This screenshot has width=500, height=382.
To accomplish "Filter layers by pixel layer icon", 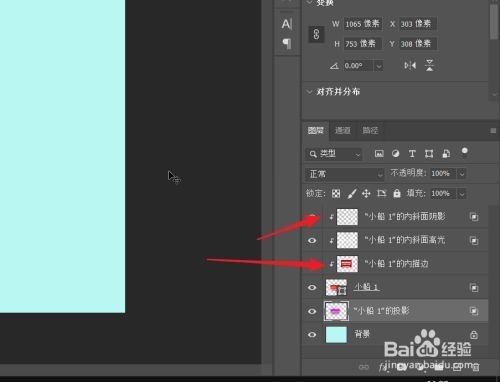I will [x=379, y=154].
